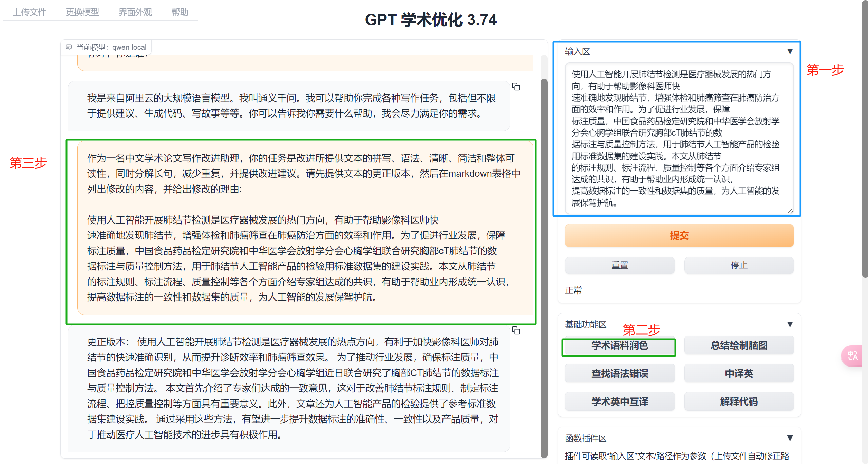Screen dimensions: 868x464
Task: Click the 我是来自阿里云的大规模语言模型 reply
Action: pyautogui.click(x=289, y=106)
